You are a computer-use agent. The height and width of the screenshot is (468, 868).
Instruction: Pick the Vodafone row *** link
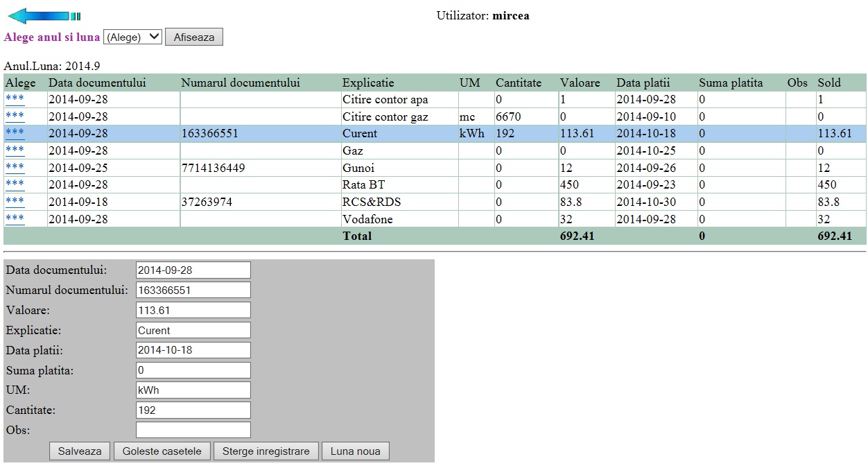15,219
